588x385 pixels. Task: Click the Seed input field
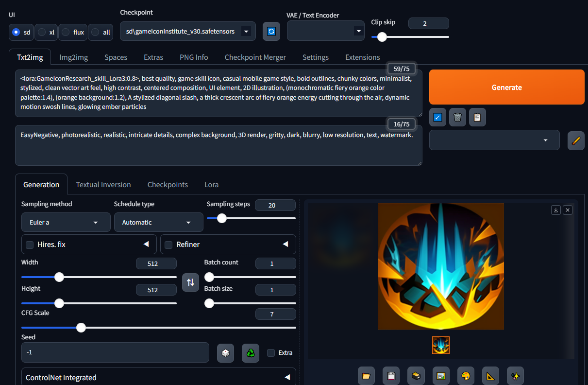(x=115, y=352)
